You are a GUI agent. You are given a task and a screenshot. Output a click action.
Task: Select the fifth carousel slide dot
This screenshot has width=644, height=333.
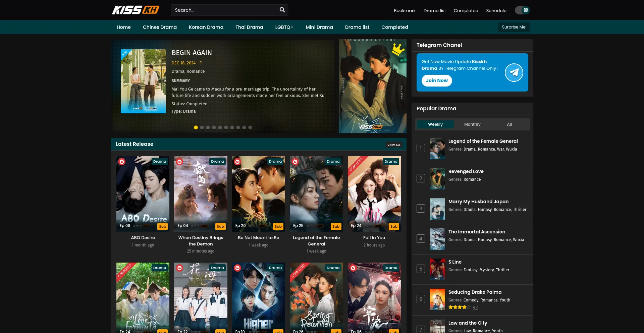pos(220,127)
